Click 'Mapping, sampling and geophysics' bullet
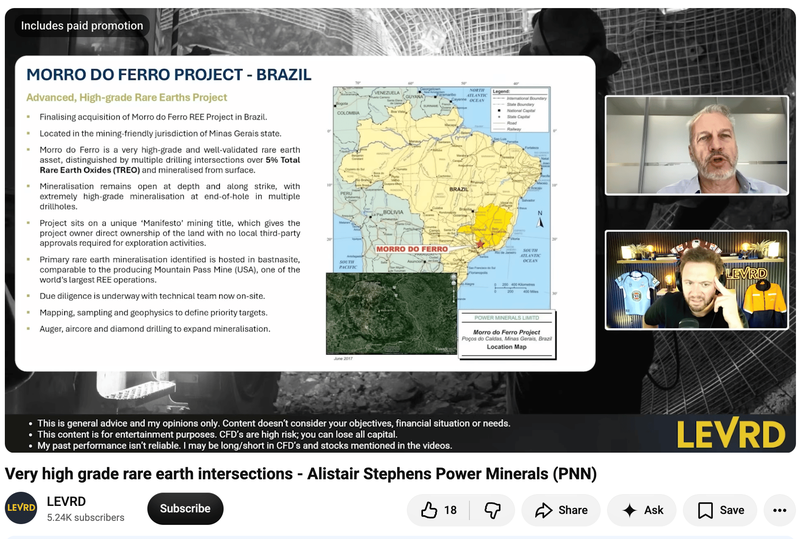800x539 pixels. [x=154, y=312]
